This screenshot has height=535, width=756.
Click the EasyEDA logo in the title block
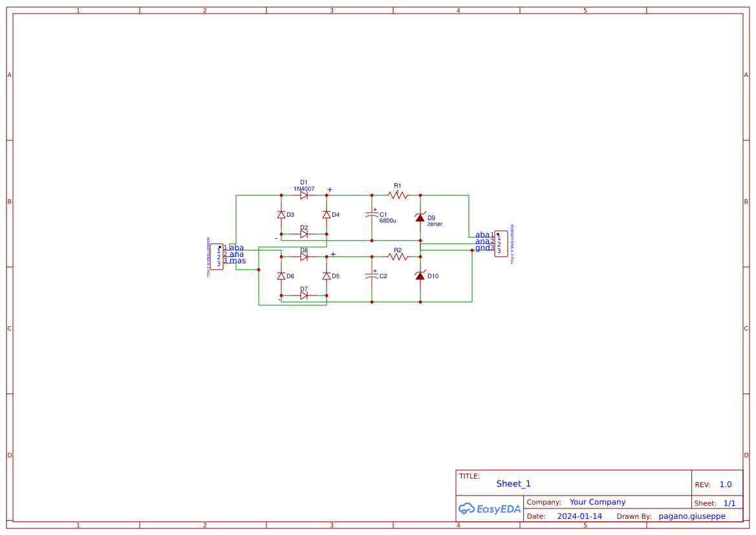[490, 509]
